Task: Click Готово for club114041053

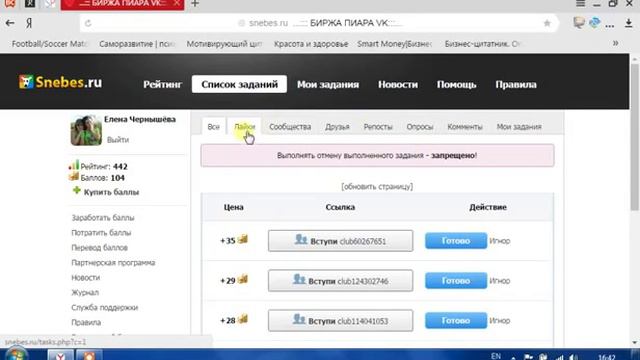Action: (456, 321)
